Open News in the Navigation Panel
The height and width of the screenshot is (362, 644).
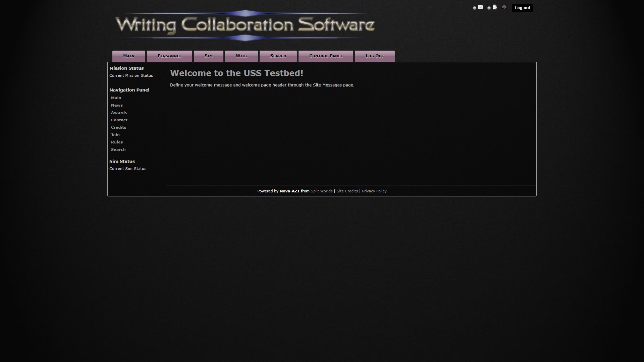tap(117, 105)
